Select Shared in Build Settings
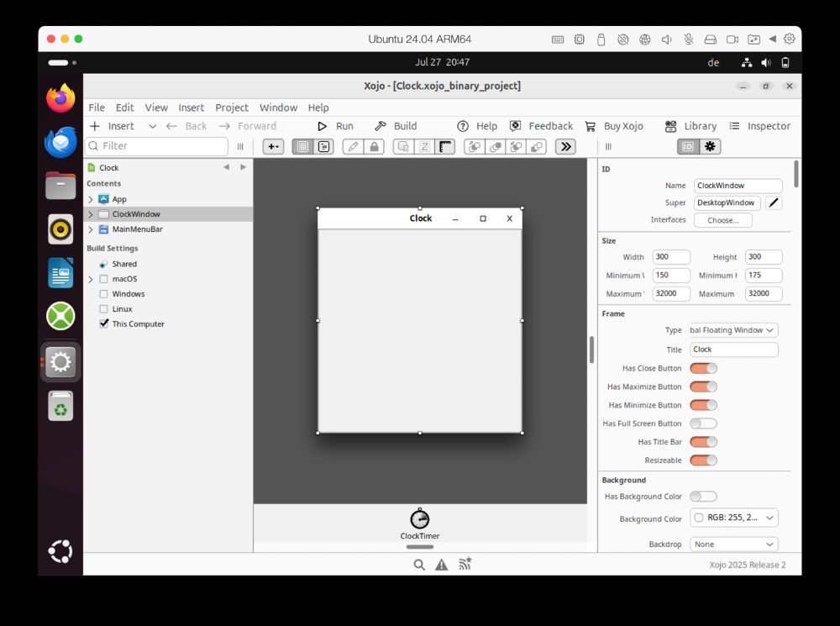This screenshot has height=626, width=840. pos(124,264)
